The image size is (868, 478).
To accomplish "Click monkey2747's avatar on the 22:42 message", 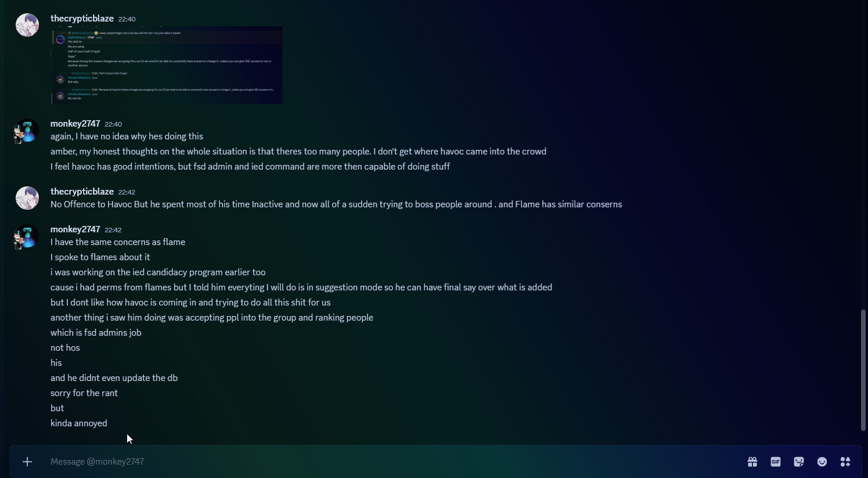I will tap(27, 236).
